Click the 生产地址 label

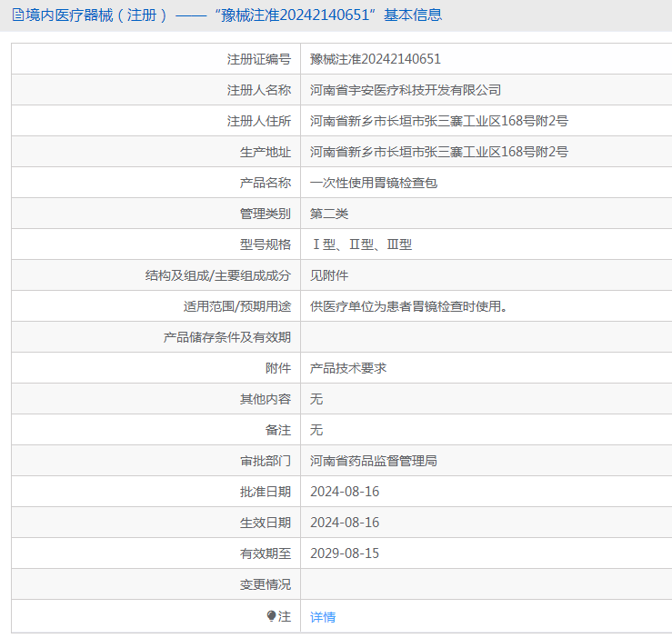(x=266, y=152)
